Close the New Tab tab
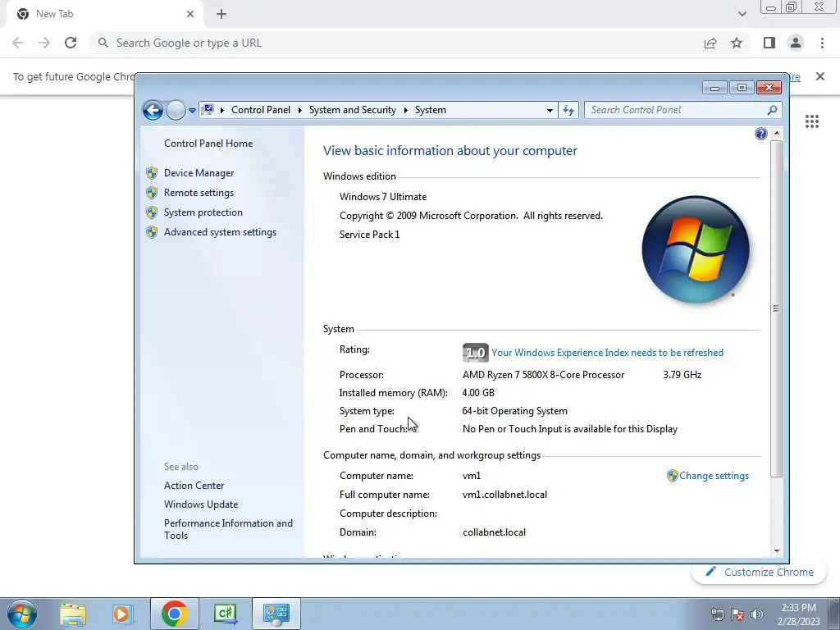 [190, 14]
